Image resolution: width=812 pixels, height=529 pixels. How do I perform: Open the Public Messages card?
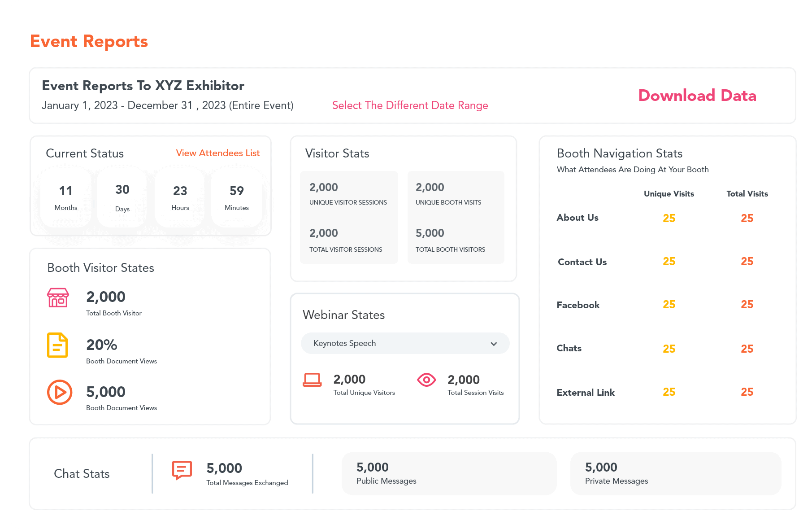click(449, 474)
